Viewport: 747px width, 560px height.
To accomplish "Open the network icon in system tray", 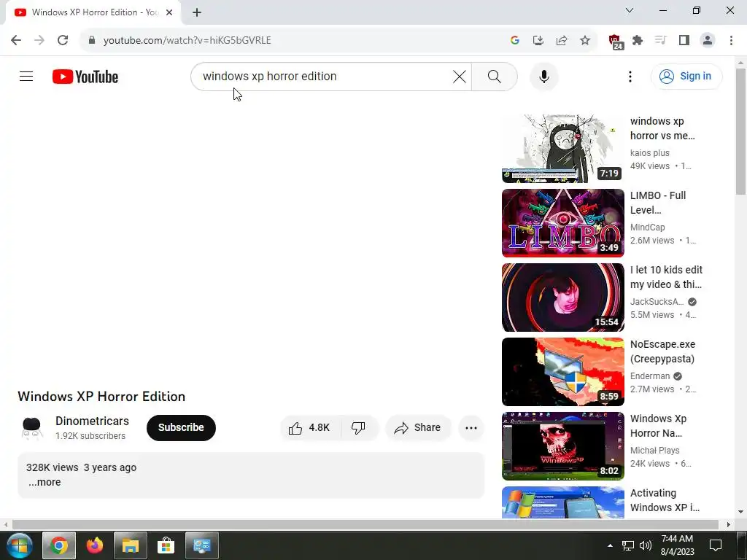I will click(x=628, y=545).
